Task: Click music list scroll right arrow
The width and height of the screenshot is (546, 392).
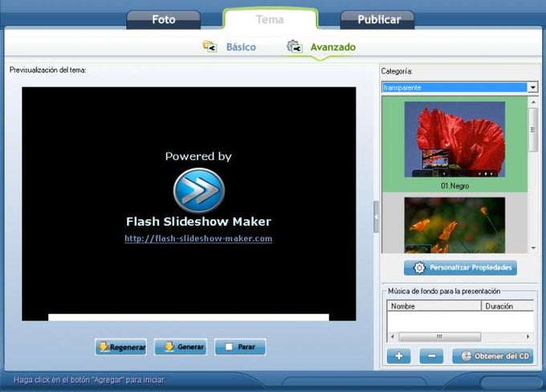Action: (528, 337)
